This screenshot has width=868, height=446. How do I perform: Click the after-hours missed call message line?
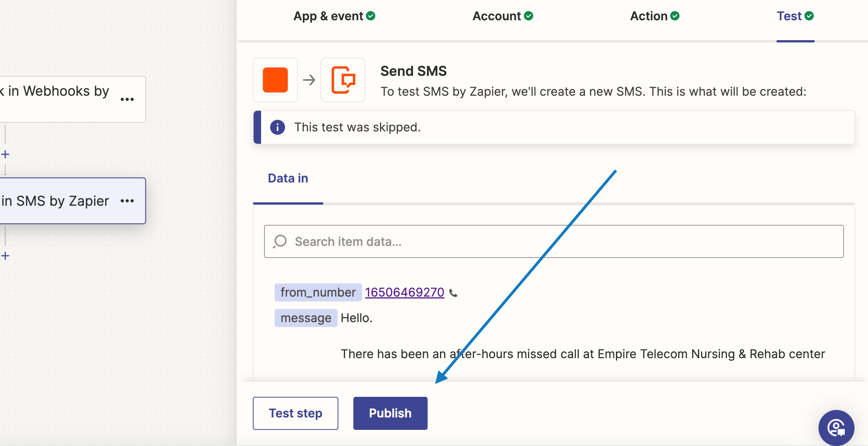click(583, 354)
